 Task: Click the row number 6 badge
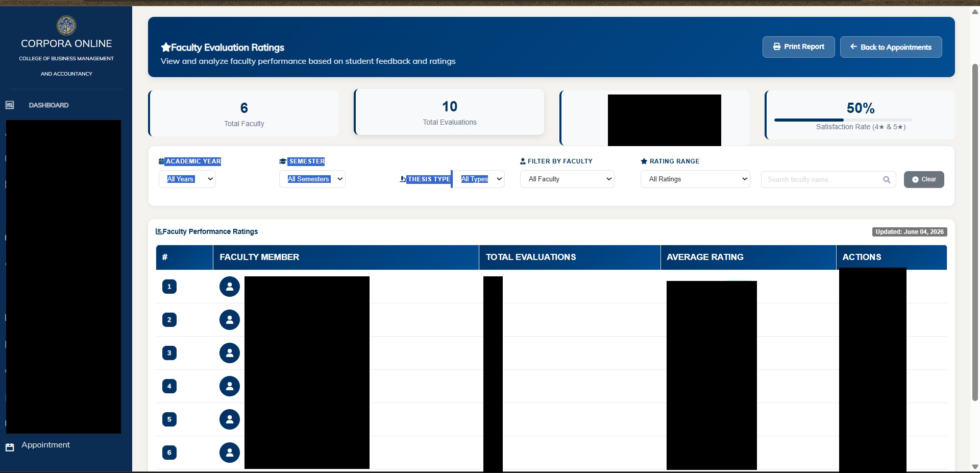(169, 453)
